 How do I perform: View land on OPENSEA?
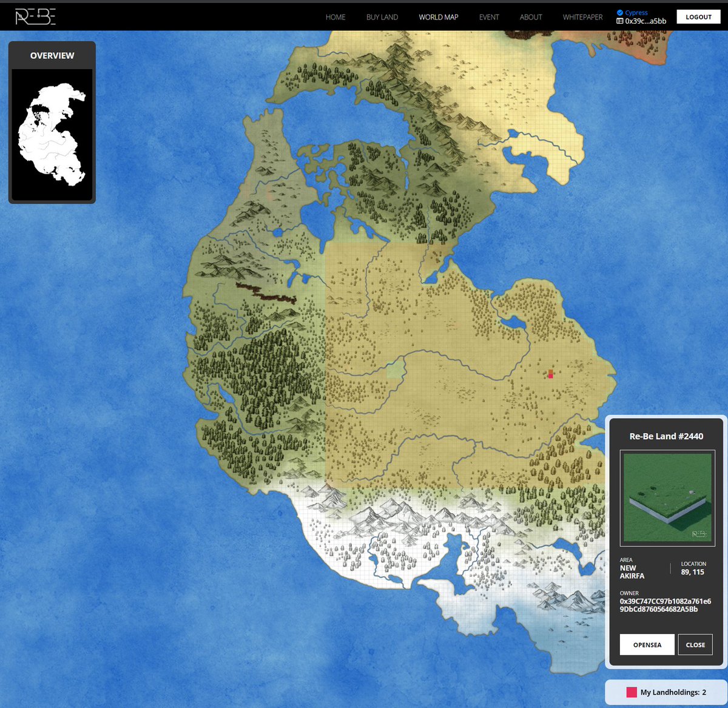647,645
